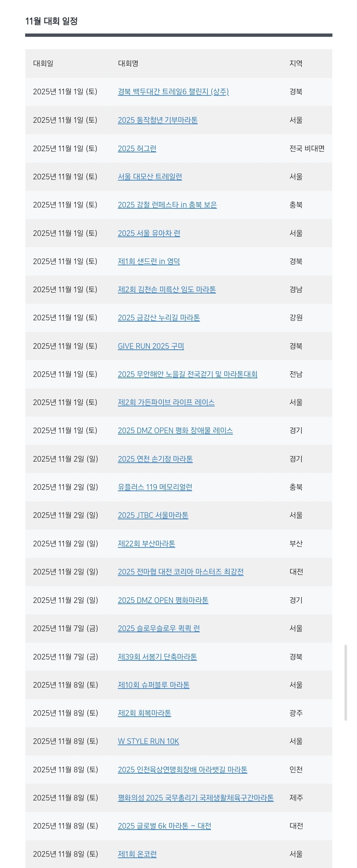This screenshot has height=868, width=357.
Task: Open 평화의섬 2025 국무총리기 국제생활체육구간마라톤 link
Action: (x=196, y=798)
